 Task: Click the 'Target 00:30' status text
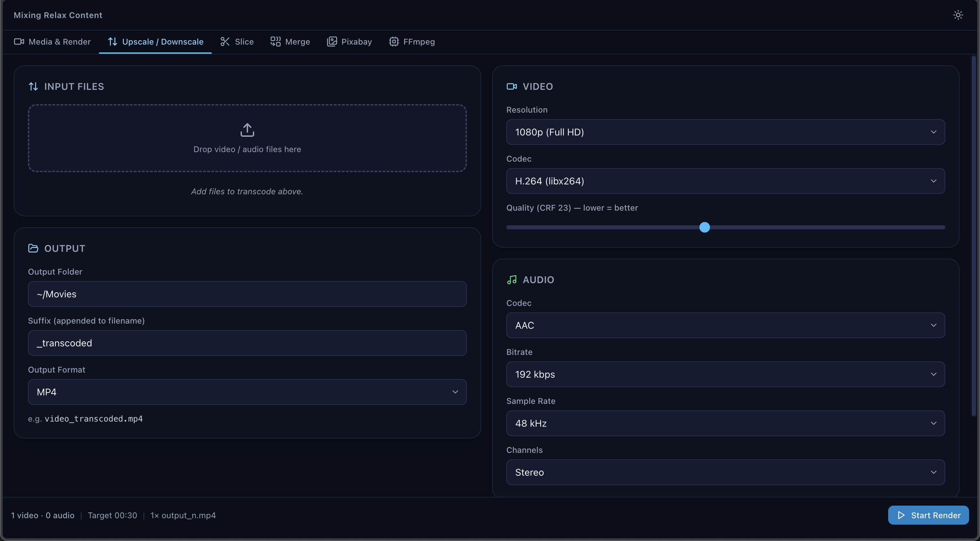pos(112,515)
